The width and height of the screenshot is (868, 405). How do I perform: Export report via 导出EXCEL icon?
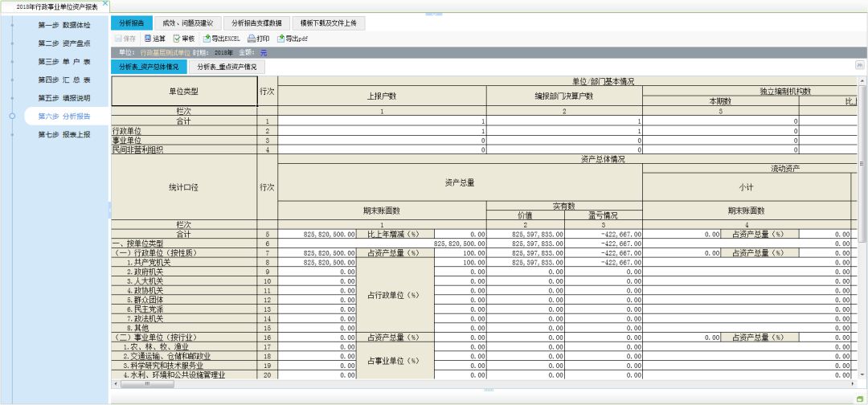pyautogui.click(x=221, y=38)
